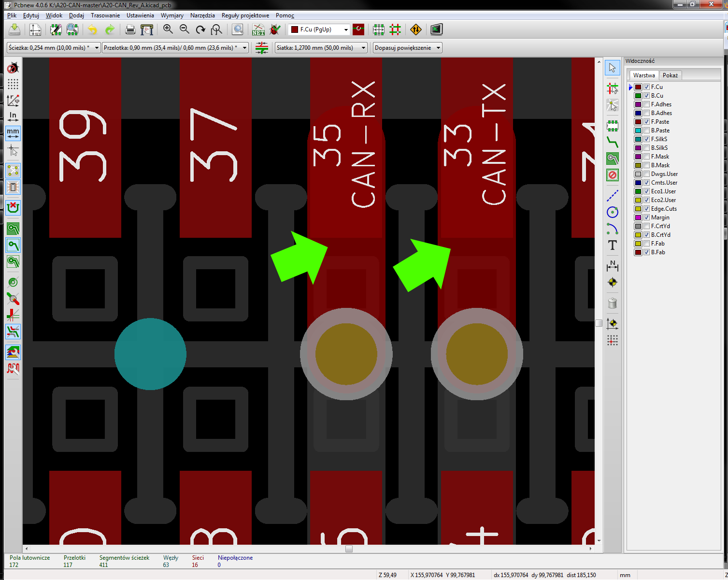Image resolution: width=728 pixels, height=580 pixels.
Task: Redo the last undone command
Action: pyautogui.click(x=110, y=29)
